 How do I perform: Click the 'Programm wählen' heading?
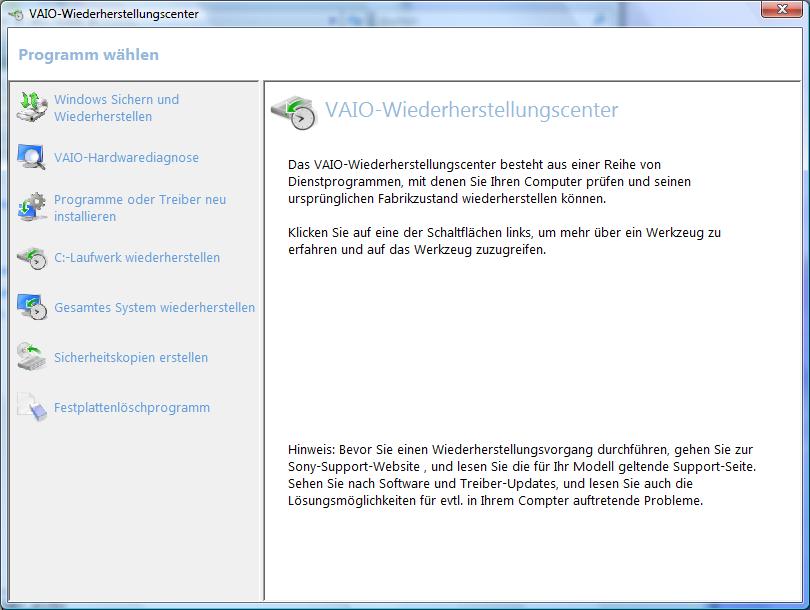[x=88, y=55]
